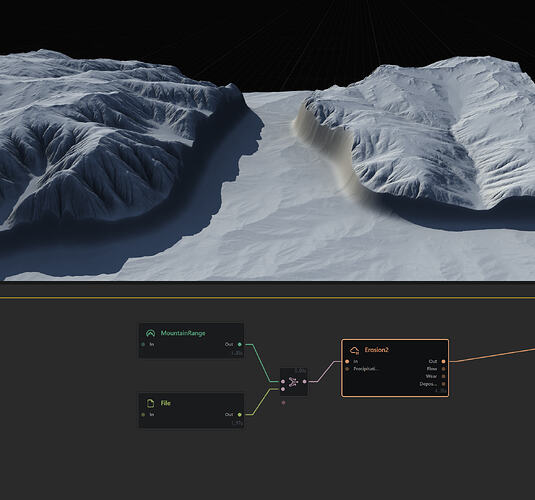
Task: Click the Combine node merge icon
Action: pos(292,382)
